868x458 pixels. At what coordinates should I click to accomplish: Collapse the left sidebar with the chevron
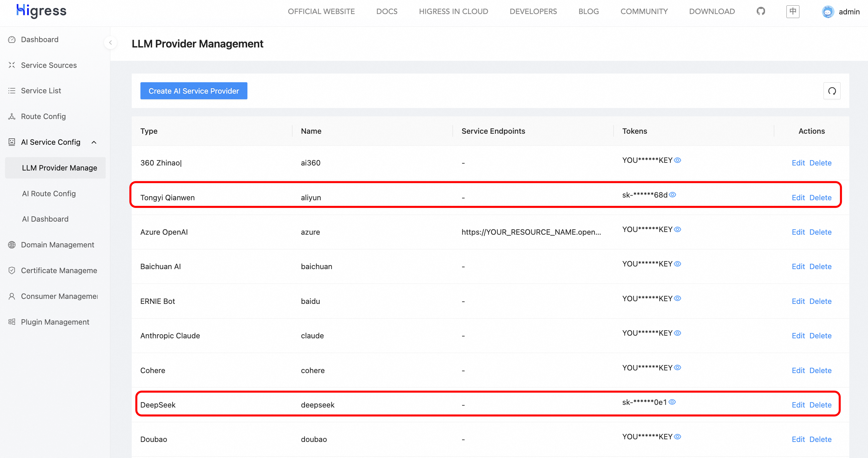[x=110, y=43]
